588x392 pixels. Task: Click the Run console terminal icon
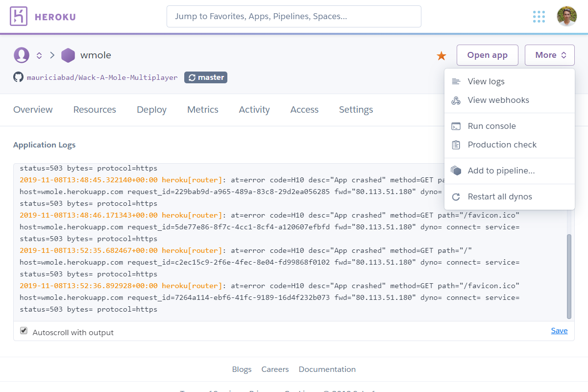tap(456, 126)
